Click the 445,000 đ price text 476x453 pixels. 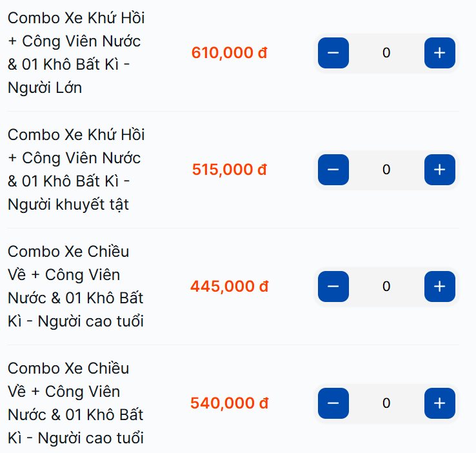coord(229,287)
